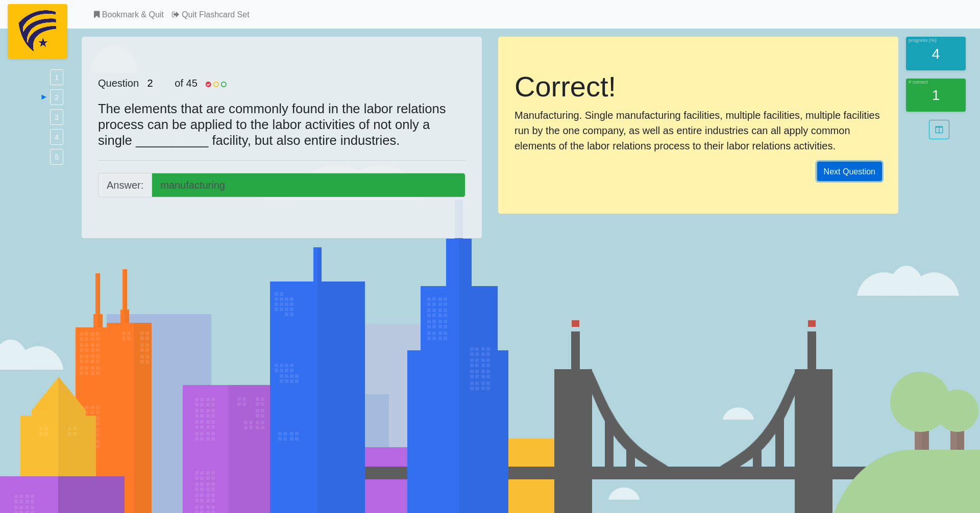Click the yellow site logo
The height and width of the screenshot is (513, 980).
tap(37, 31)
